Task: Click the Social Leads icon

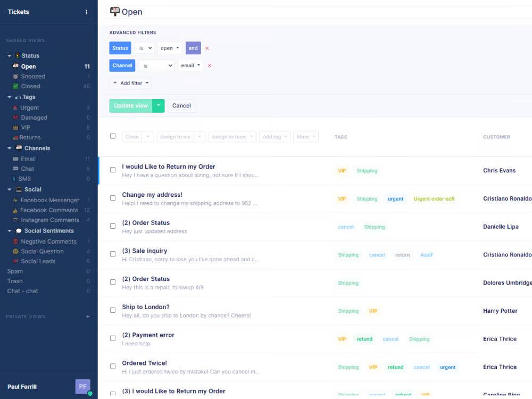Action: coord(15,261)
